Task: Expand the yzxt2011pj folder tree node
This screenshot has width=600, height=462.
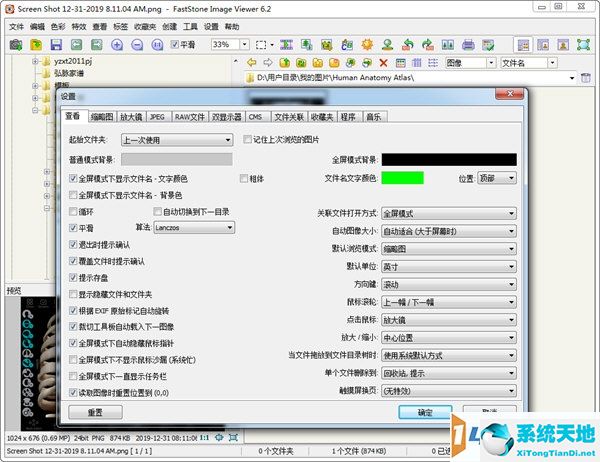Action: pyautogui.click(x=35, y=61)
